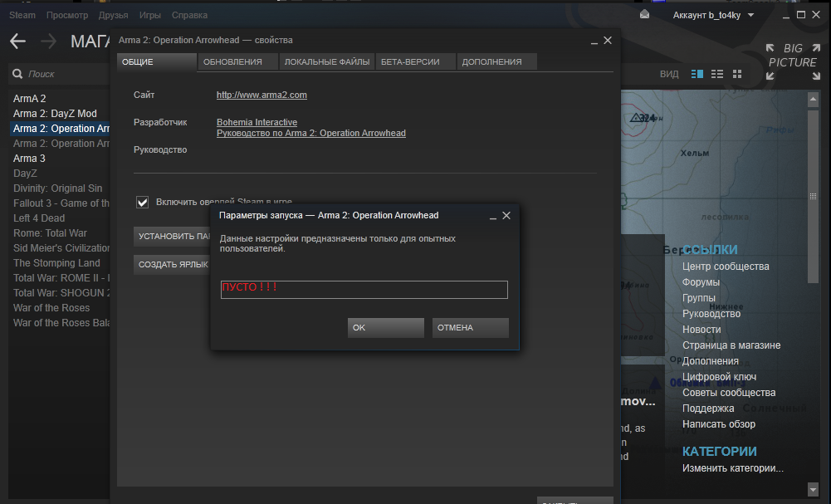Open the Поддержка link
The width and height of the screenshot is (831, 504).
point(708,409)
